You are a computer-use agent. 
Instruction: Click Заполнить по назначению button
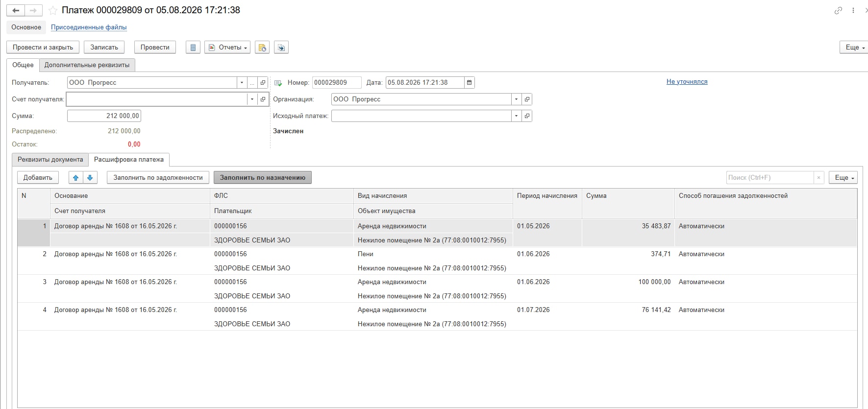(x=263, y=178)
